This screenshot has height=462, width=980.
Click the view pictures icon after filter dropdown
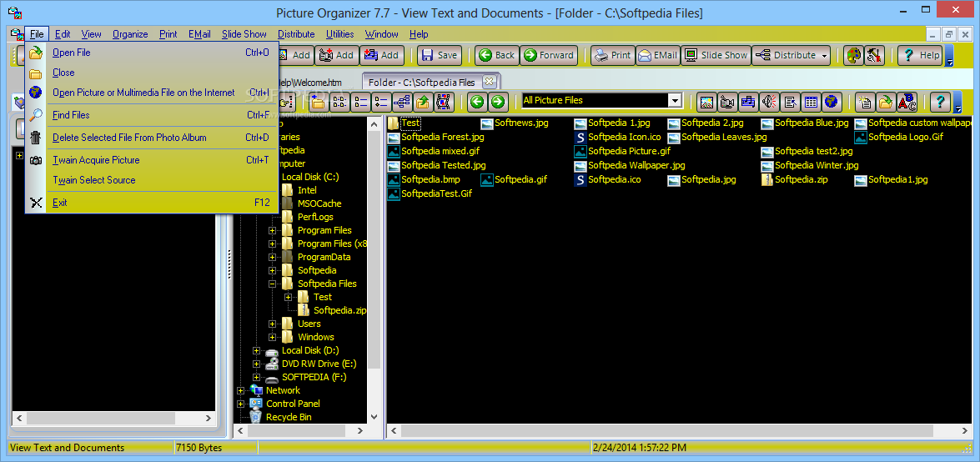(x=706, y=101)
